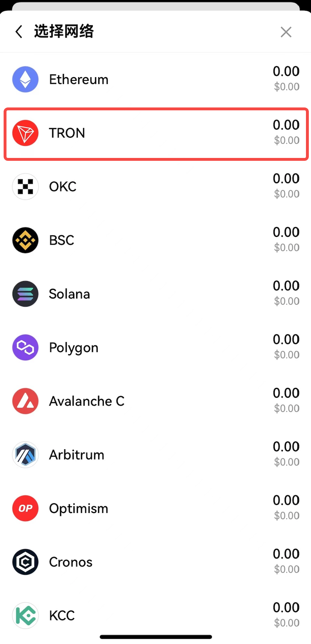Tap the purple Polygon logo icon
This screenshot has width=311, height=644.
(25, 348)
